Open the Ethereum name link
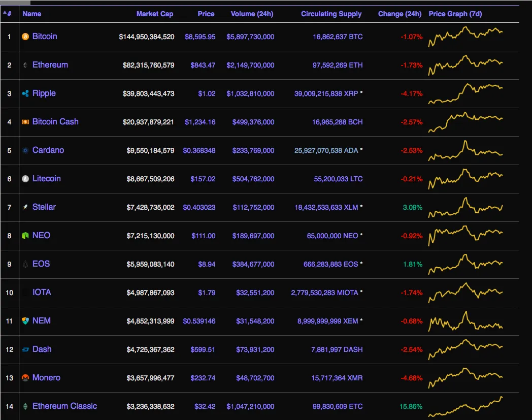 (50, 65)
